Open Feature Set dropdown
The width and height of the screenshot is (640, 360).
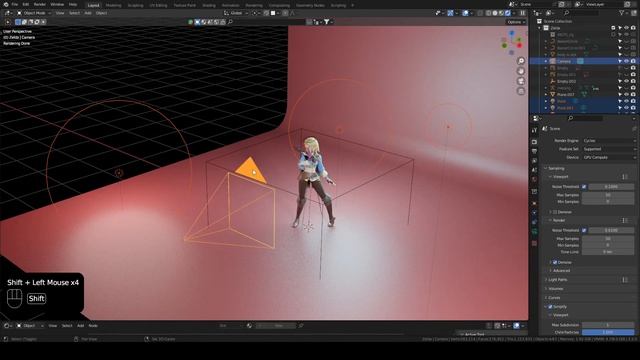(x=609, y=149)
